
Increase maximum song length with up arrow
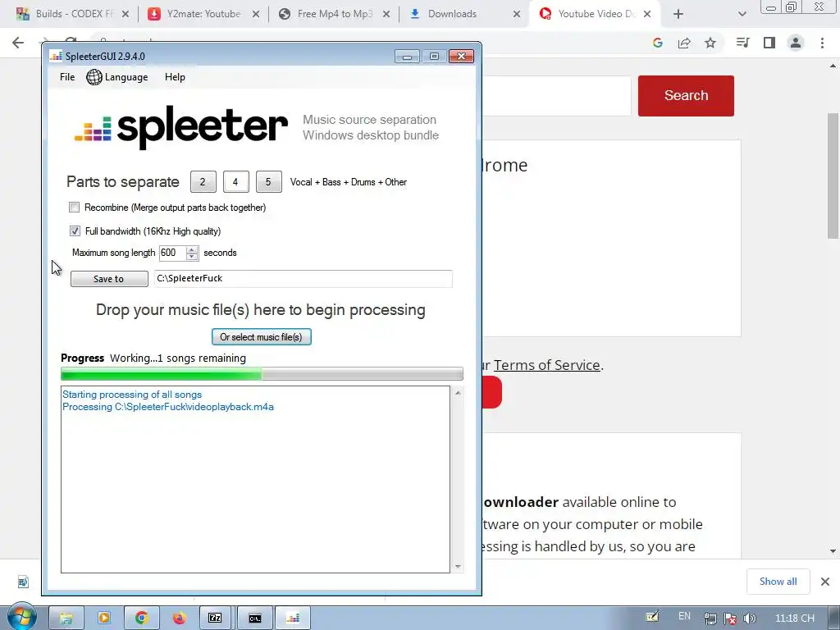[192, 249]
